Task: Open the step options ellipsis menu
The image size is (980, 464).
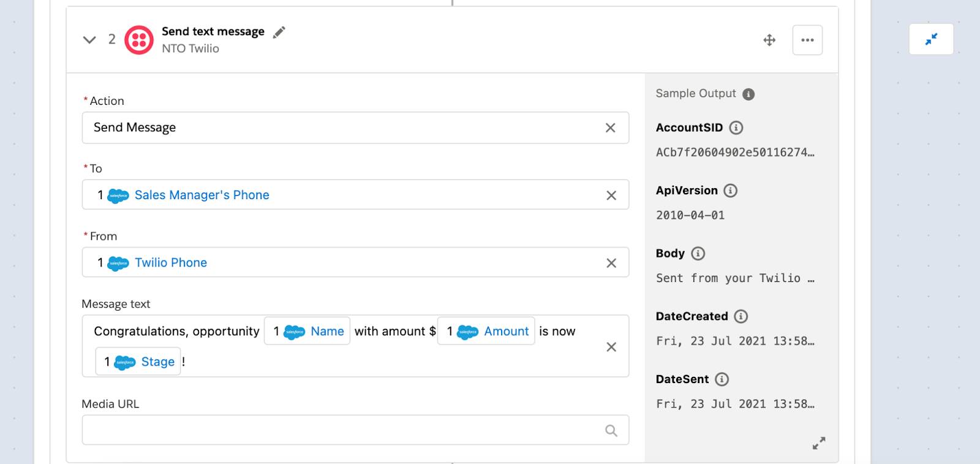Action: (x=807, y=40)
